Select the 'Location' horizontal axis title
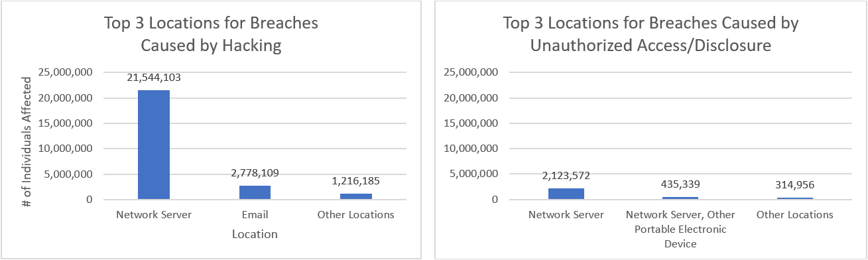868x260 pixels. [255, 234]
